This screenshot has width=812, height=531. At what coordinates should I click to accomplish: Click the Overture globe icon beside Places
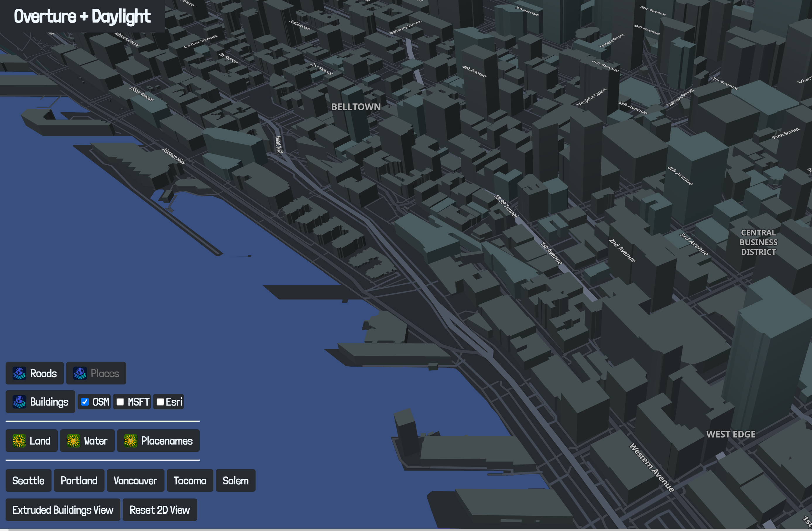click(80, 373)
